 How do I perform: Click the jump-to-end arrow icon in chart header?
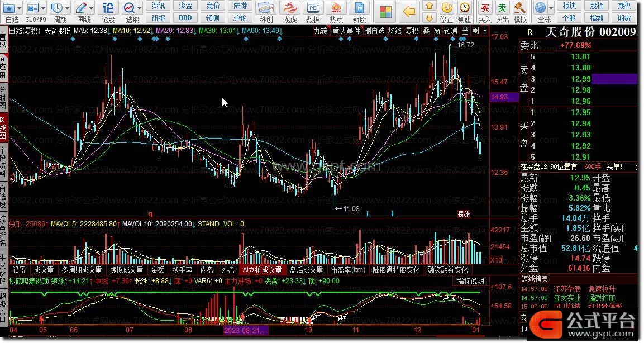476,31
